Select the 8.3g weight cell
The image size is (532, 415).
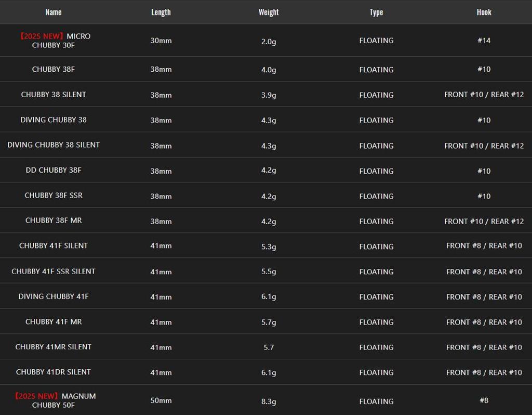click(269, 401)
